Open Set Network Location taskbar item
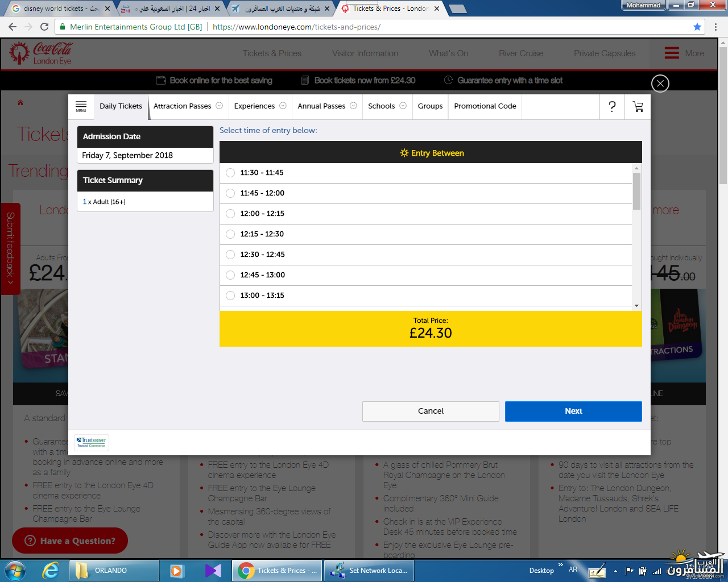 [369, 571]
